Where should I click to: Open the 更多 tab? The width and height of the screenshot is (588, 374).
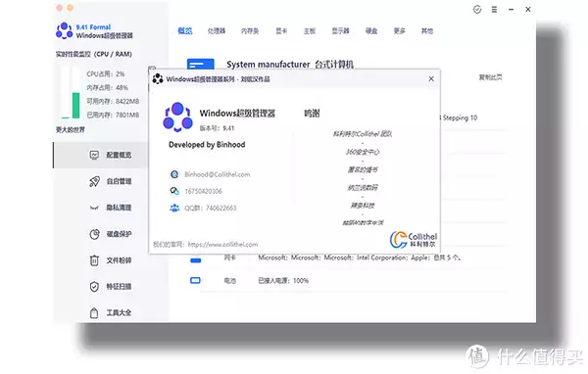pos(400,31)
